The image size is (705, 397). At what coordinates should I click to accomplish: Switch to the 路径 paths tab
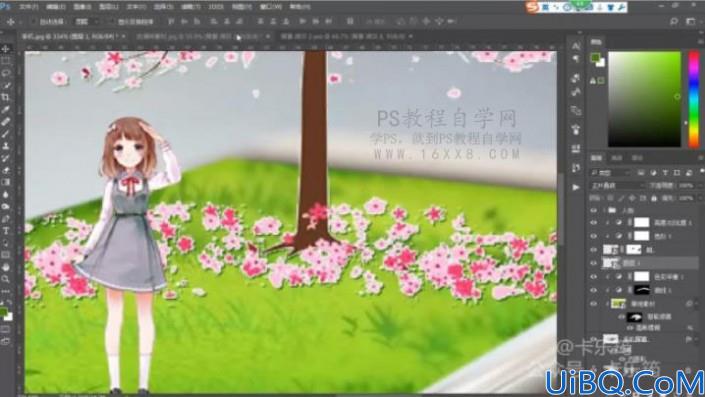[x=637, y=158]
